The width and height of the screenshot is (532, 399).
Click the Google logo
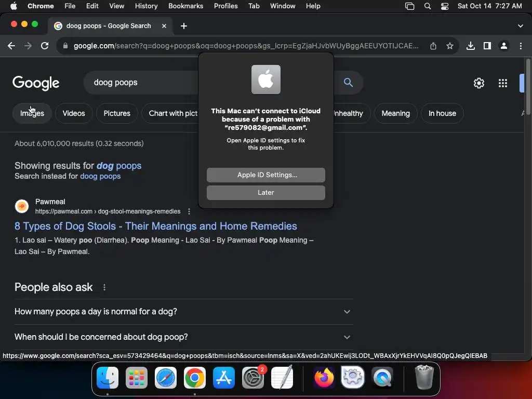[x=36, y=83]
